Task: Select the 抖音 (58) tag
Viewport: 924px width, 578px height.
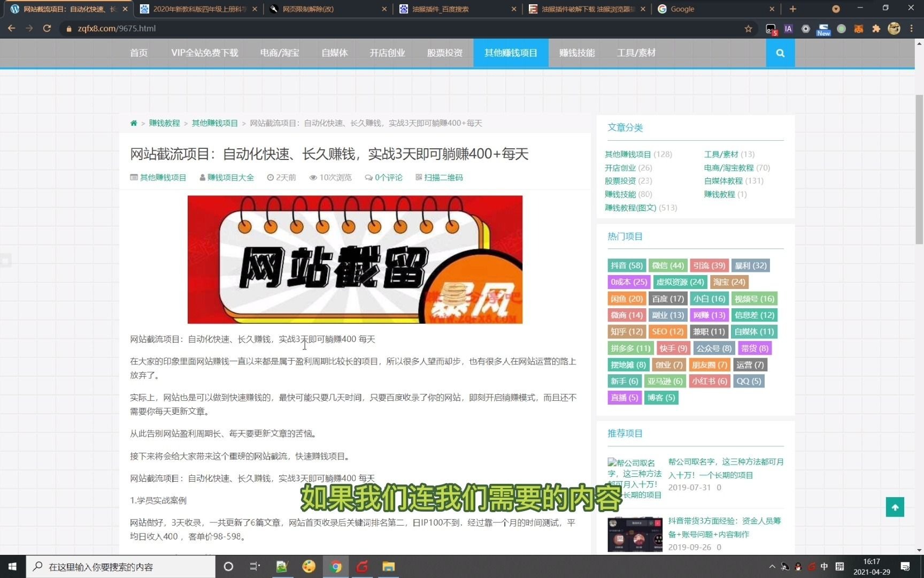Action: (627, 265)
